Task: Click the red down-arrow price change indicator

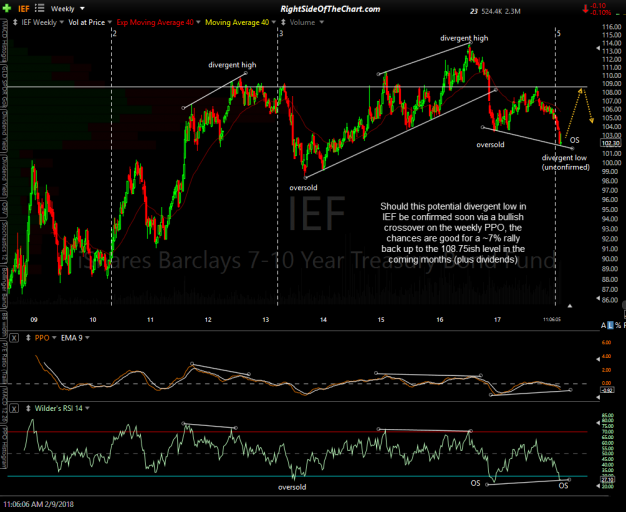Action: (x=585, y=8)
